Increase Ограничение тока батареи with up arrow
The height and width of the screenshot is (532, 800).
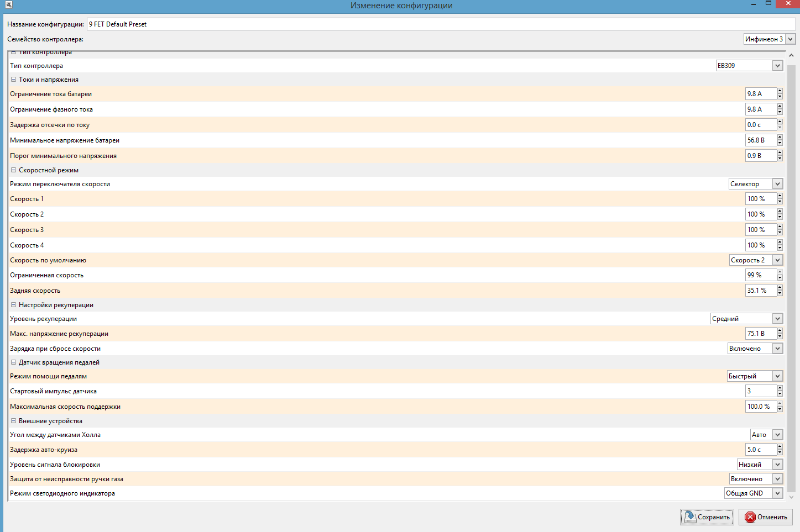point(780,91)
